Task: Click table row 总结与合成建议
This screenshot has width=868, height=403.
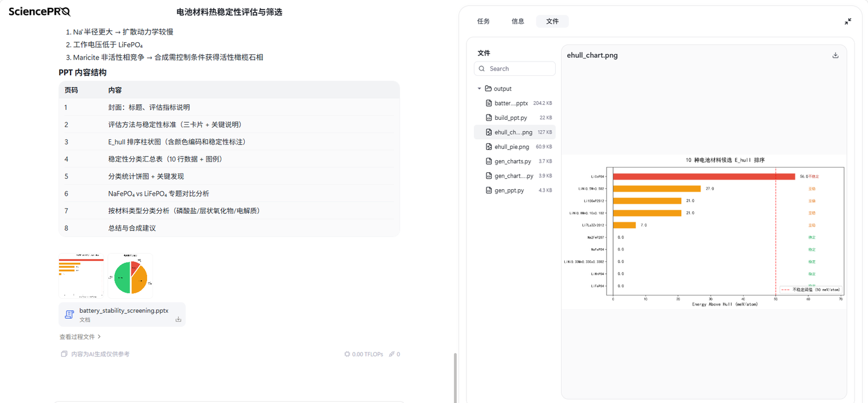Action: (229, 228)
